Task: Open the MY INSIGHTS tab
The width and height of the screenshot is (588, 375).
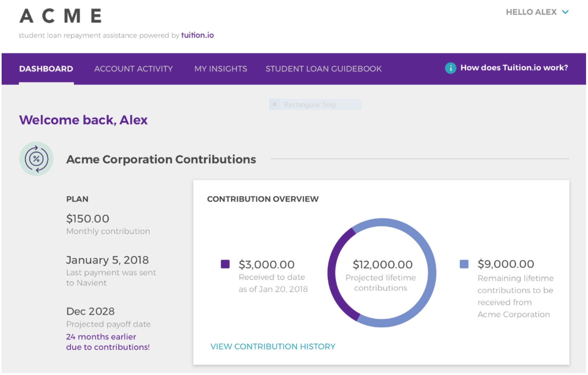Action: point(220,69)
